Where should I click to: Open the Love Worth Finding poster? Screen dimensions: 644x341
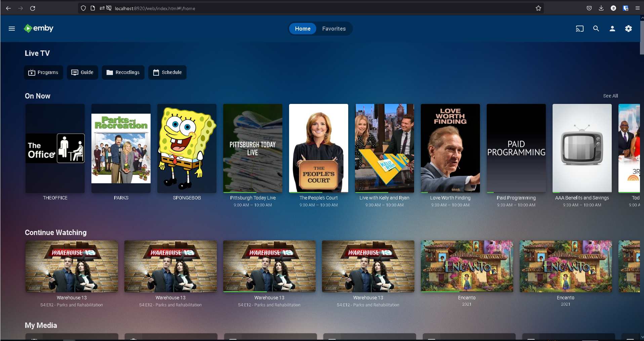pyautogui.click(x=450, y=148)
